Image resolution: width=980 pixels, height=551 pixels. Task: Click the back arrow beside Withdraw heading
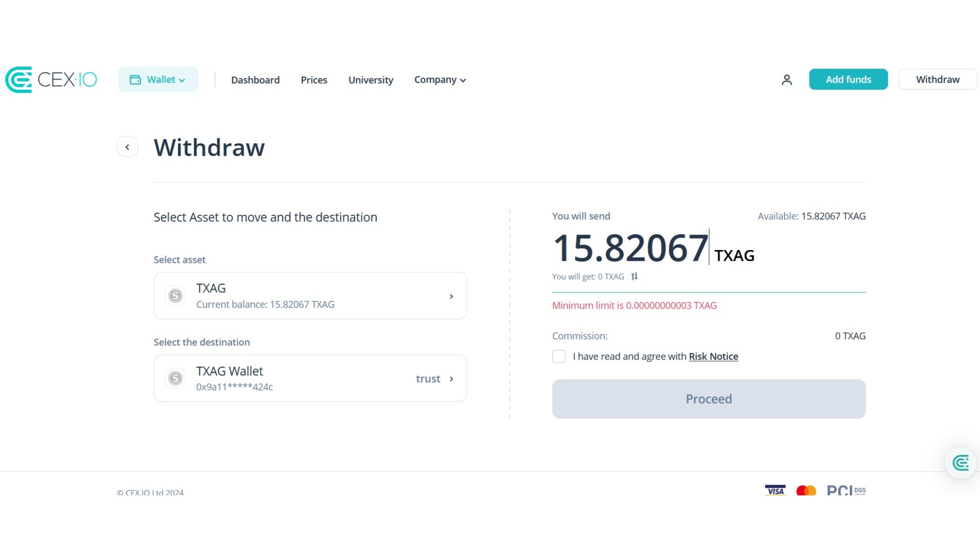[x=128, y=147]
